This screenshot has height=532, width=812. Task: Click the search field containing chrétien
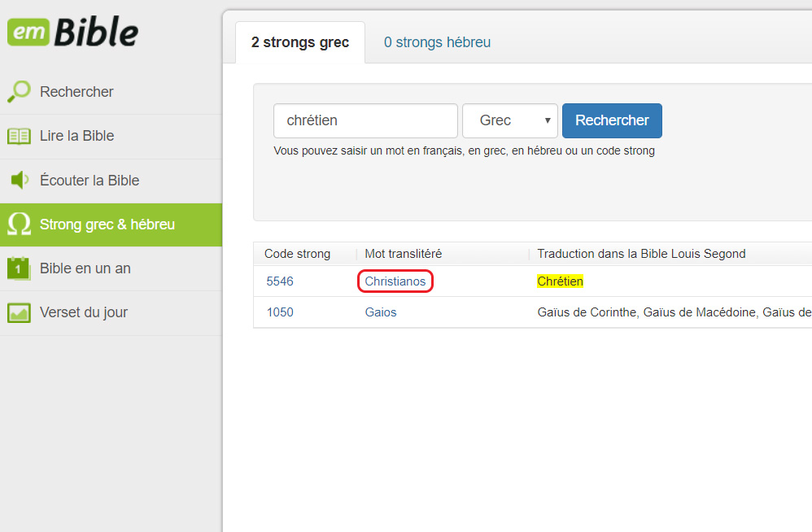[x=365, y=120]
